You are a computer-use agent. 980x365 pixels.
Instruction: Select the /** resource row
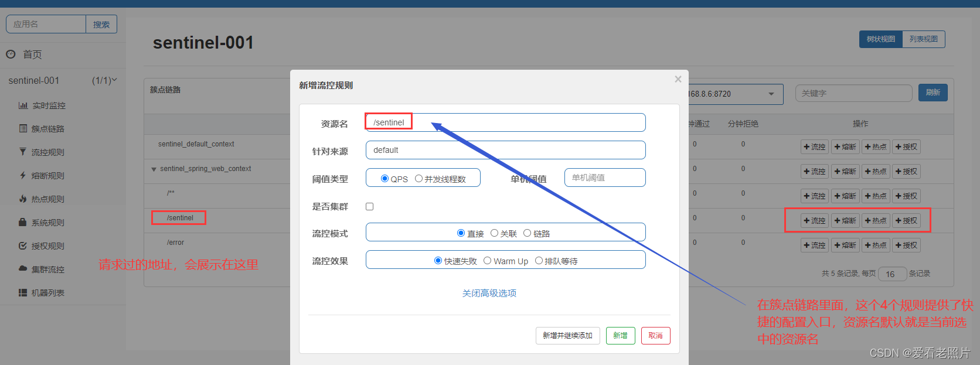coord(171,193)
